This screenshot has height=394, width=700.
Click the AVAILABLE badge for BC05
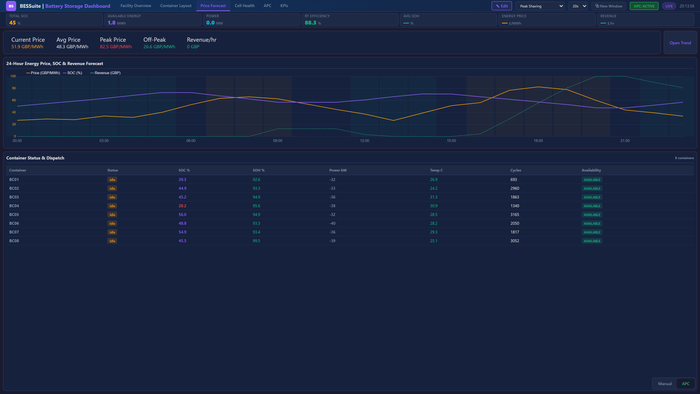(x=592, y=215)
